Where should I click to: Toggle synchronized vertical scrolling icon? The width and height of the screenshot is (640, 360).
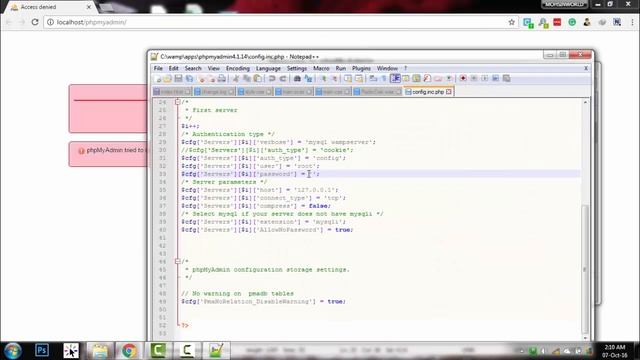[x=348, y=78]
